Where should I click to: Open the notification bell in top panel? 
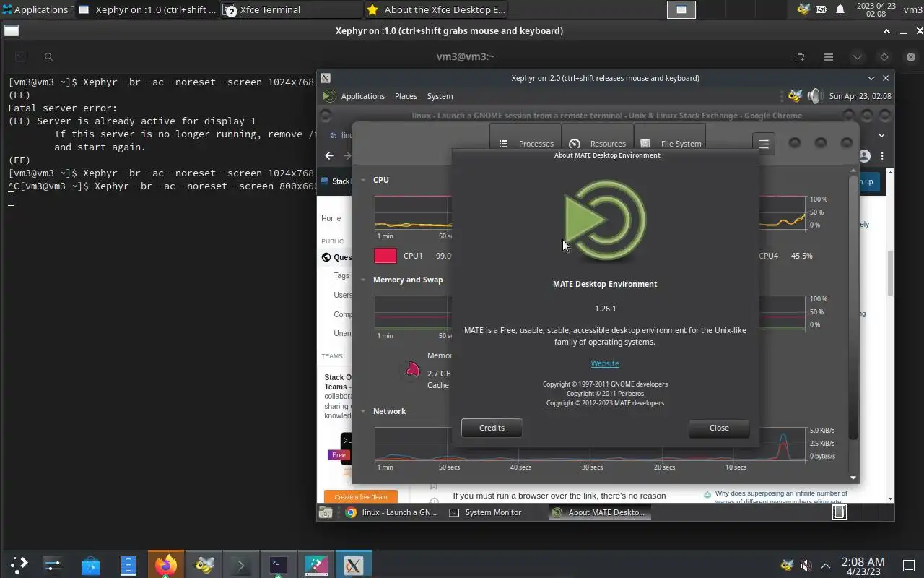[840, 9]
